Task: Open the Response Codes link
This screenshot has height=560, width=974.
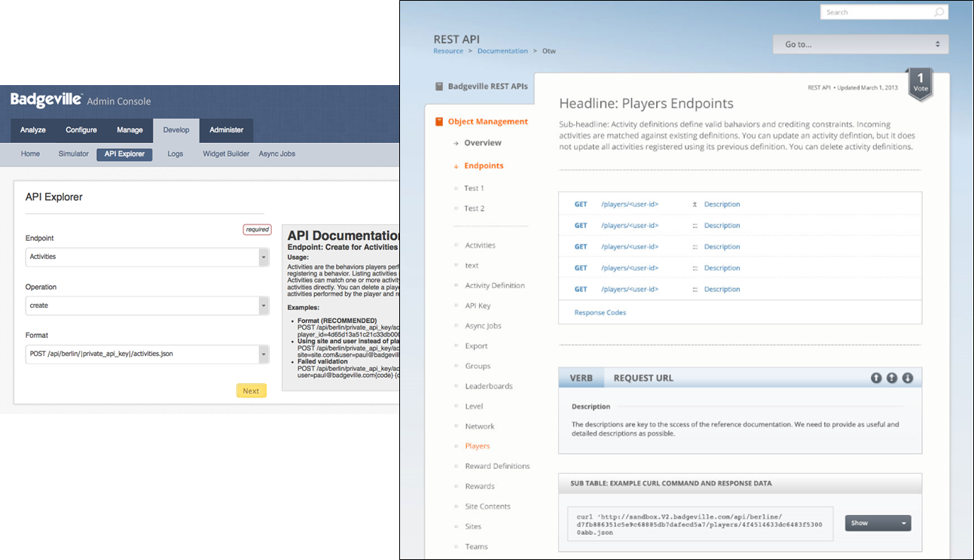Action: pos(600,312)
